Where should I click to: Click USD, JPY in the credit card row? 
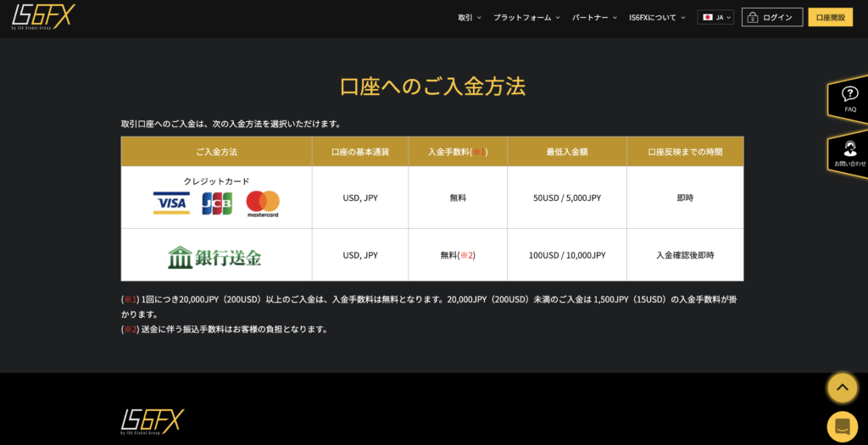point(359,197)
